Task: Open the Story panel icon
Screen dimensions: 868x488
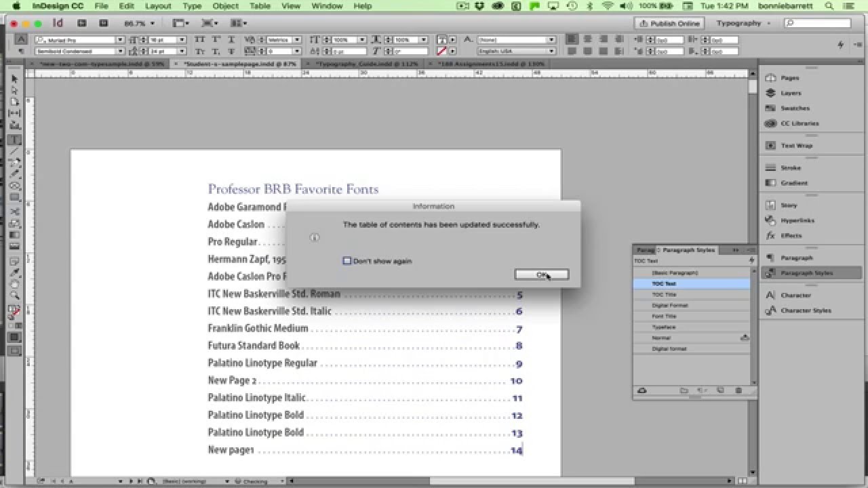Action: [770, 205]
